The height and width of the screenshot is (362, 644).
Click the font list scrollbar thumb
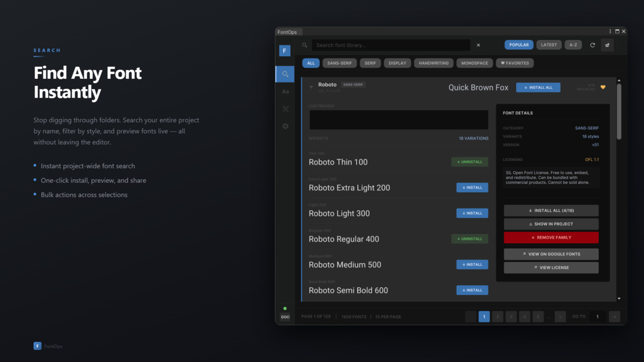pos(619,112)
